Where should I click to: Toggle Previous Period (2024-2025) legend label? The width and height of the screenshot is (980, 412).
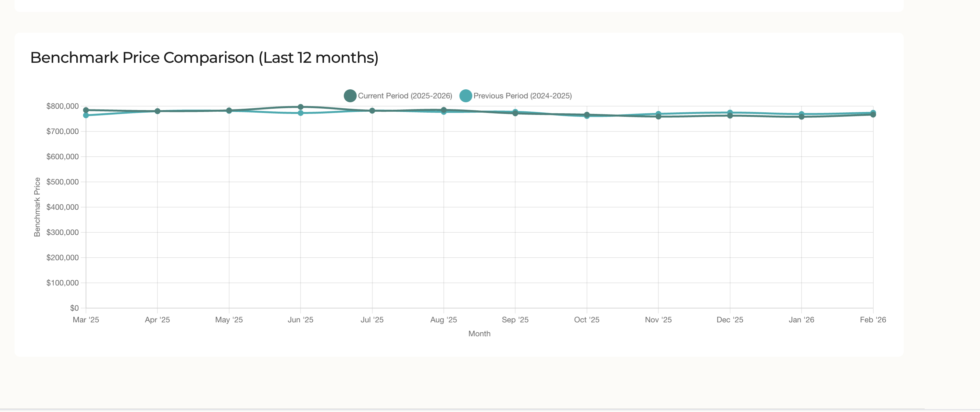point(522,96)
